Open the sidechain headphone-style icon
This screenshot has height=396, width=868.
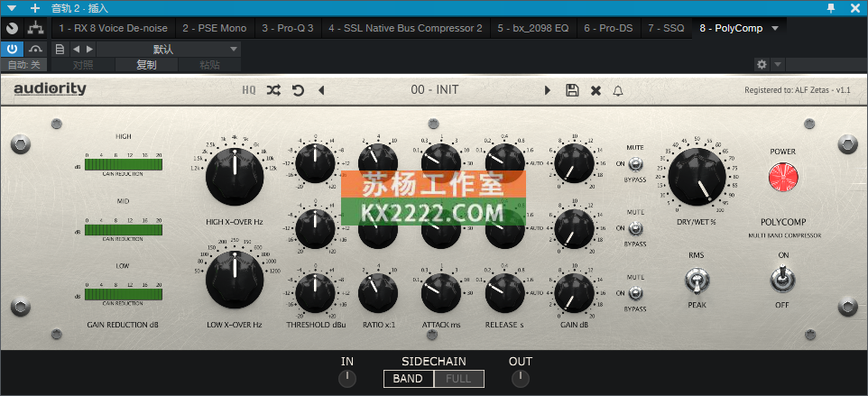pyautogui.click(x=36, y=50)
